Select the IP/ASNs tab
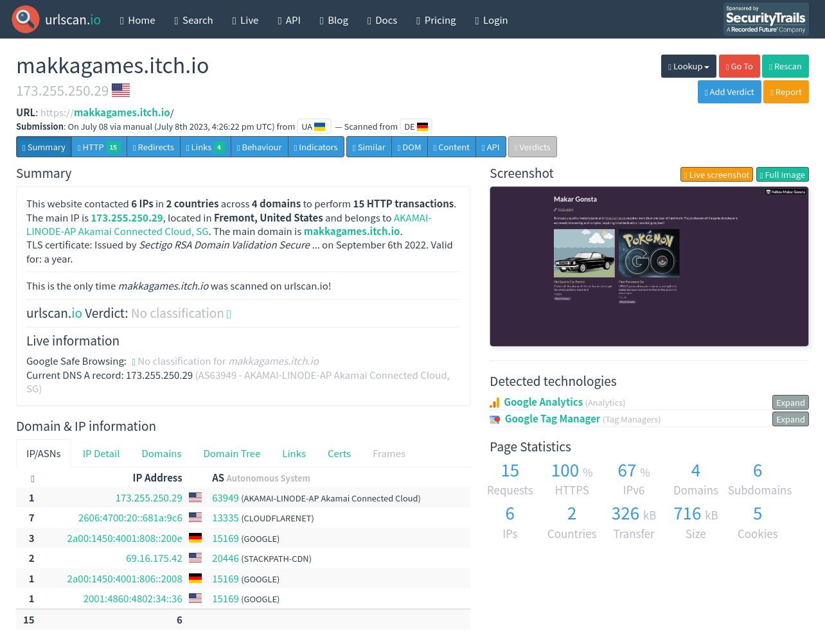825x644 pixels. [44, 453]
